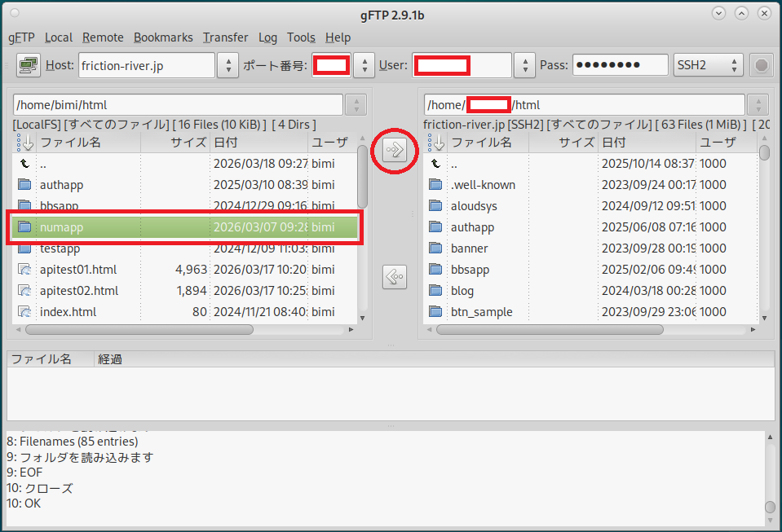Select the authapp folder in local pane

click(61, 185)
